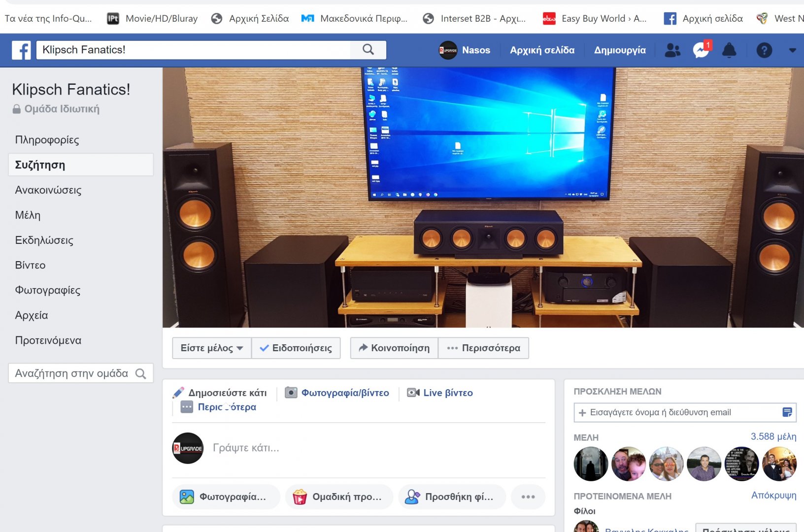Open Προτεινόμενα in the sidebar
804x532 pixels.
(x=48, y=340)
